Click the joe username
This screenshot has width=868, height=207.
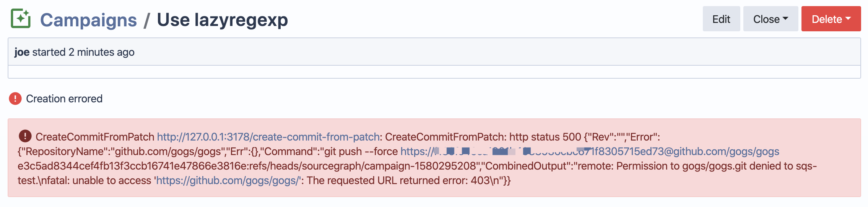coord(22,52)
